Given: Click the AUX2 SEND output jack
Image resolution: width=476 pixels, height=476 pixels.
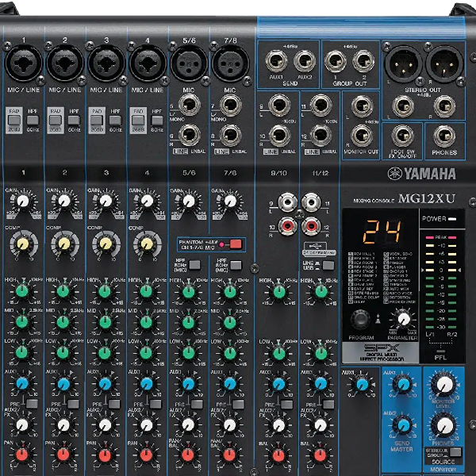Looking at the screenshot, I should (305, 61).
